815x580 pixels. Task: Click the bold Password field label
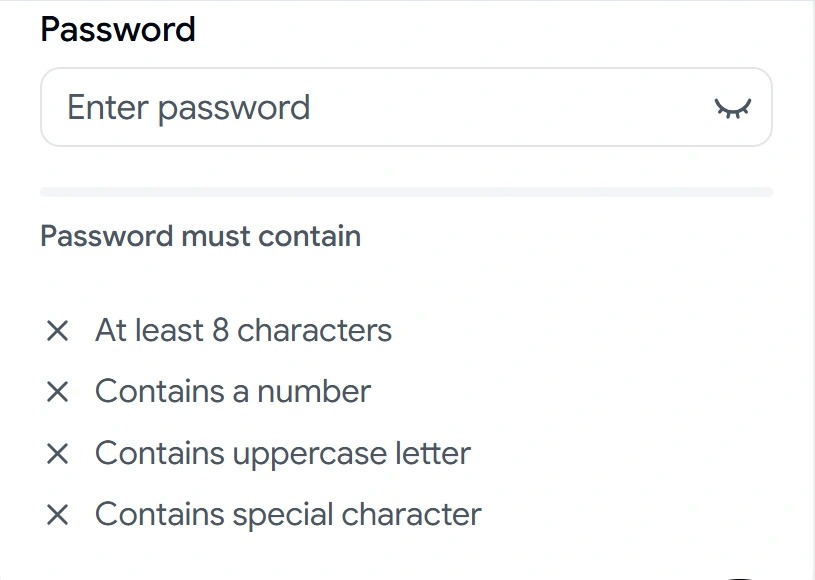click(x=118, y=29)
